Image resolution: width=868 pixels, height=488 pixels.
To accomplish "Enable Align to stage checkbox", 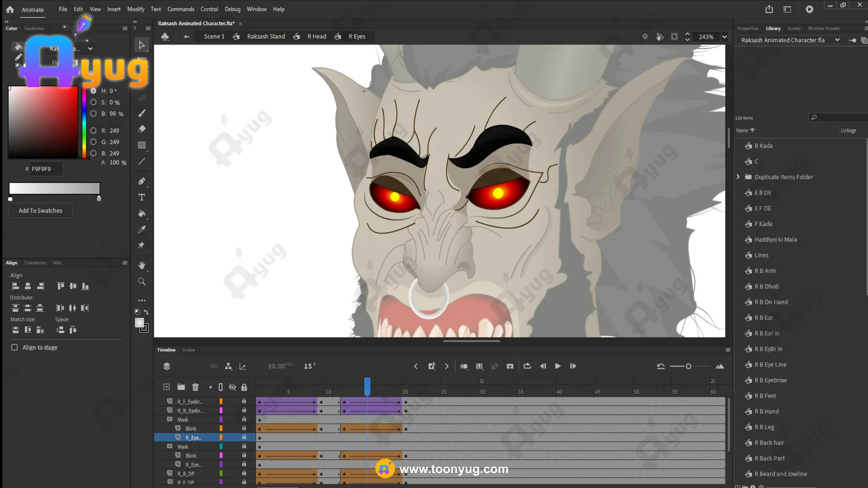I will click(14, 347).
